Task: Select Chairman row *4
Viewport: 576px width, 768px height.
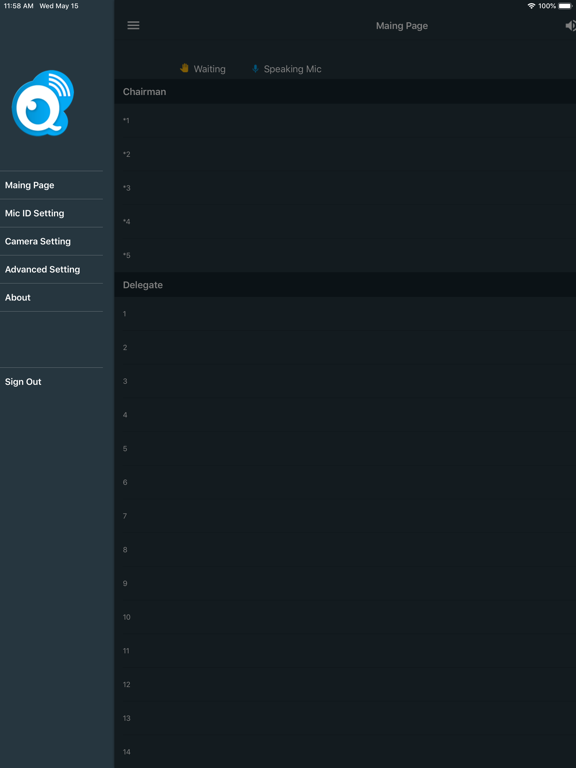Action: point(345,222)
